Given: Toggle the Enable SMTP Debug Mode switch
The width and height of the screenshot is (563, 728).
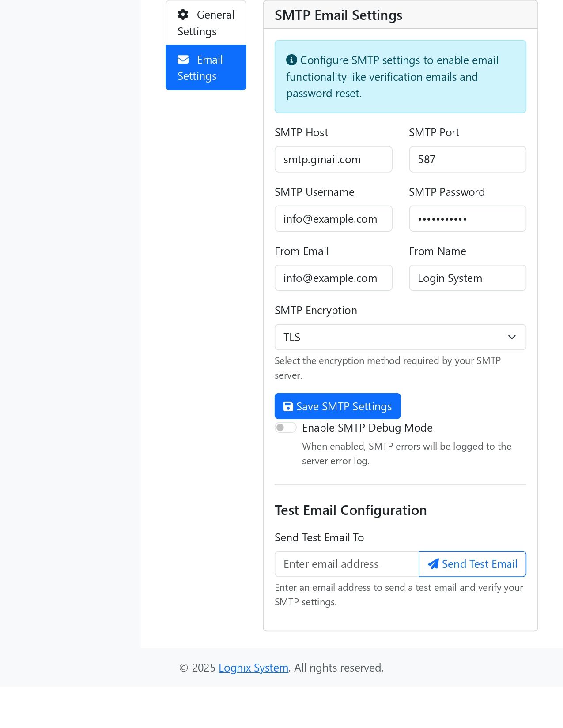Looking at the screenshot, I should click(x=285, y=428).
